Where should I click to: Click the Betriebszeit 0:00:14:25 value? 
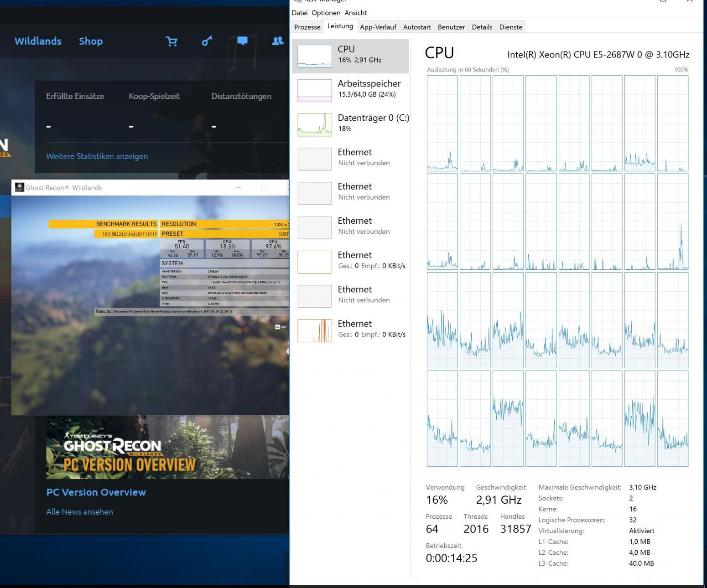[452, 558]
